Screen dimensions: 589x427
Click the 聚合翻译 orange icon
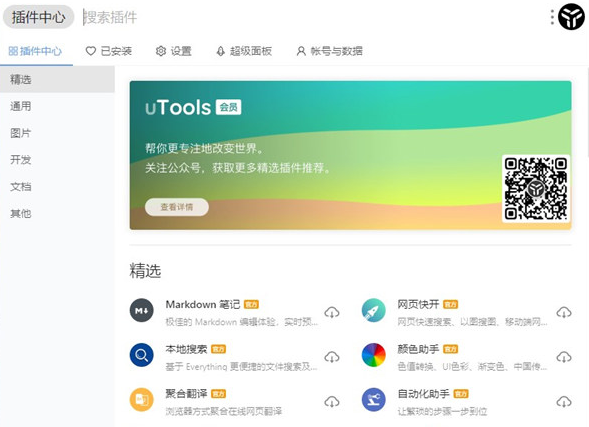click(x=142, y=400)
